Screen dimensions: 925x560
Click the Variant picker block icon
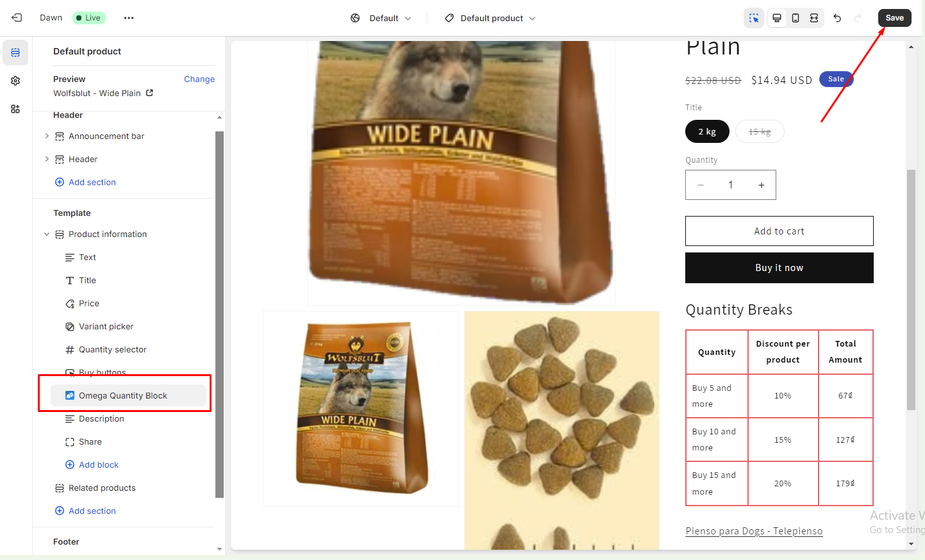tap(70, 327)
